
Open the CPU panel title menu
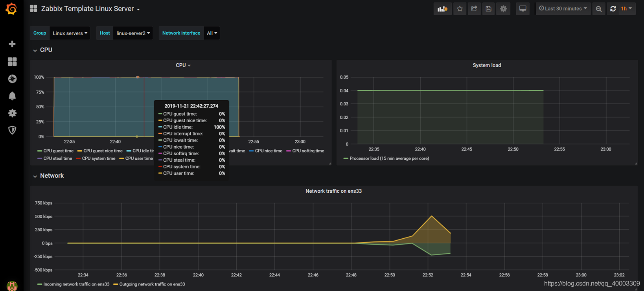tap(183, 65)
